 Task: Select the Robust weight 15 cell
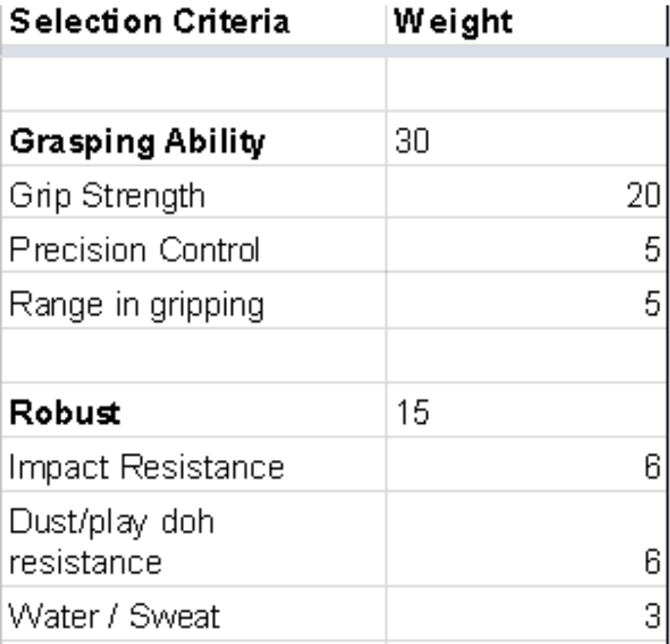(x=526, y=411)
